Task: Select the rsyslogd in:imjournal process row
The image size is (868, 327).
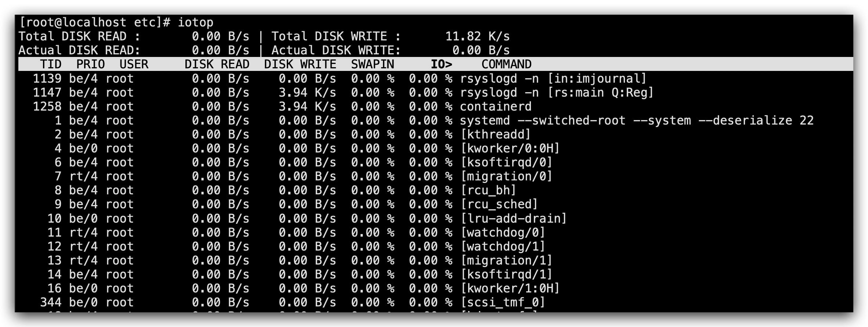Action: (553, 79)
